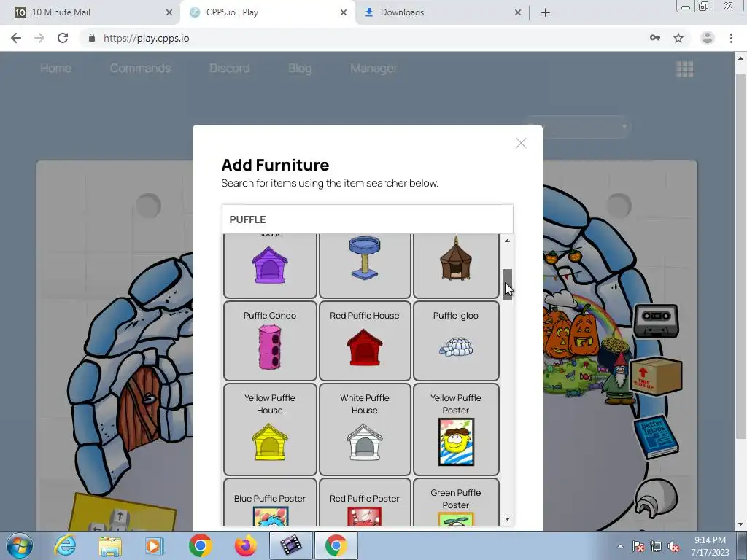Open File Explorer from taskbar
Screen dimensions: 747x560
pyautogui.click(x=110, y=546)
